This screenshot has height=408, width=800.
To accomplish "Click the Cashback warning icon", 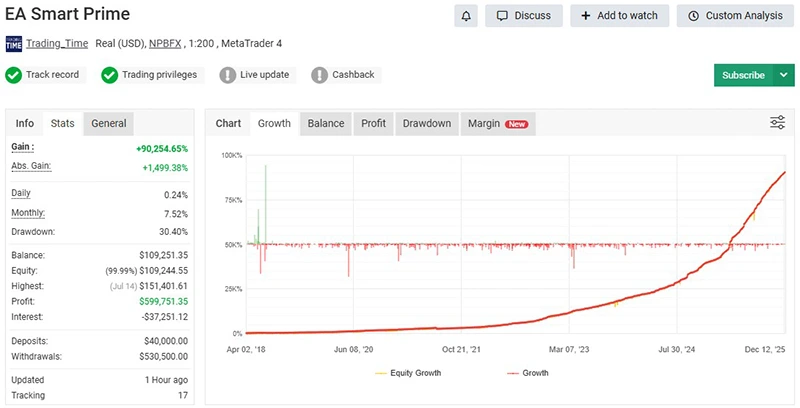I will [x=319, y=75].
